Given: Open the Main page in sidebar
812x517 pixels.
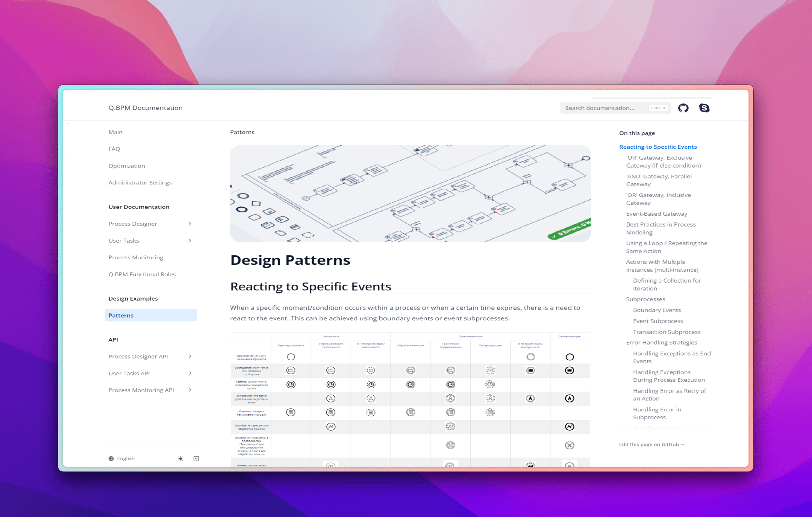Looking at the screenshot, I should pyautogui.click(x=115, y=132).
